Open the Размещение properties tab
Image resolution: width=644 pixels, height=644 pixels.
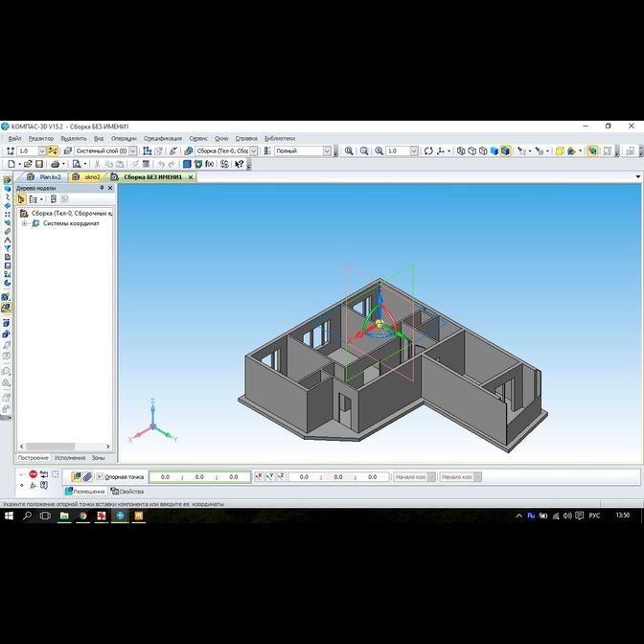point(85,492)
